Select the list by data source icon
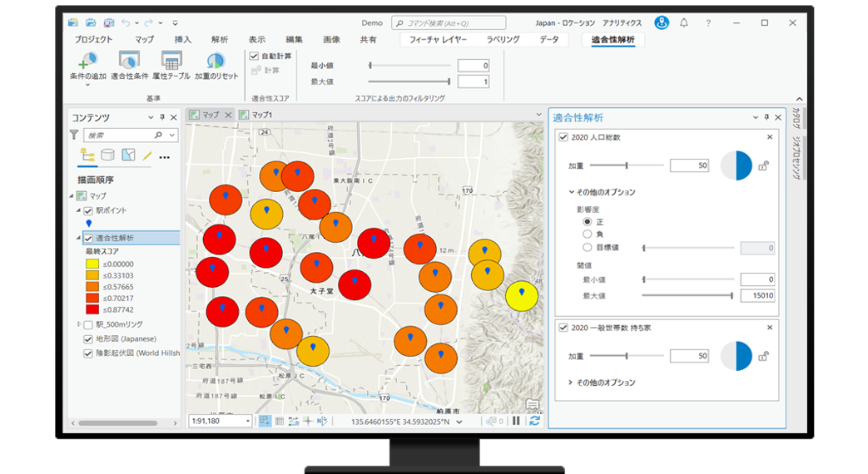Viewport: 868px width, 474px height. (107, 156)
